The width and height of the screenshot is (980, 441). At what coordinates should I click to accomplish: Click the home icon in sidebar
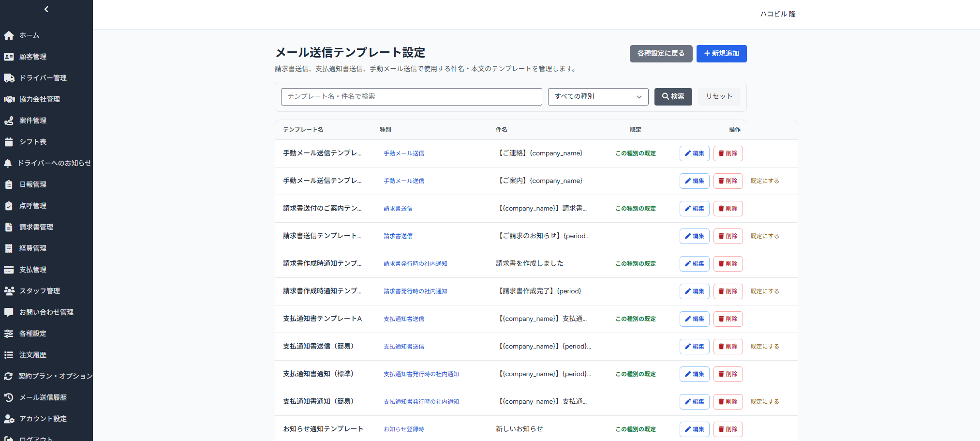pos(9,35)
